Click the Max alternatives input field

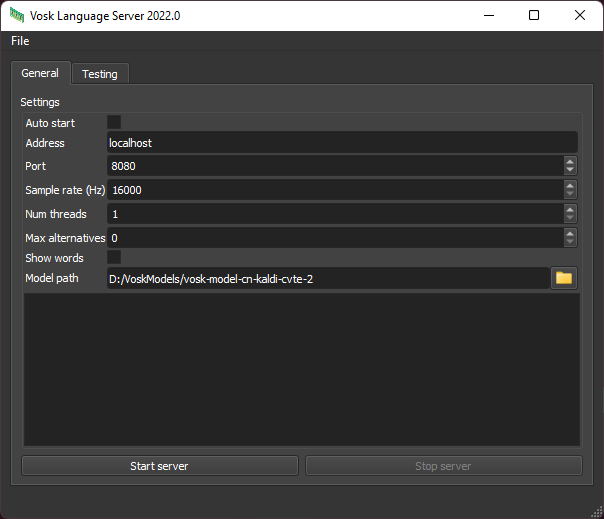point(335,238)
